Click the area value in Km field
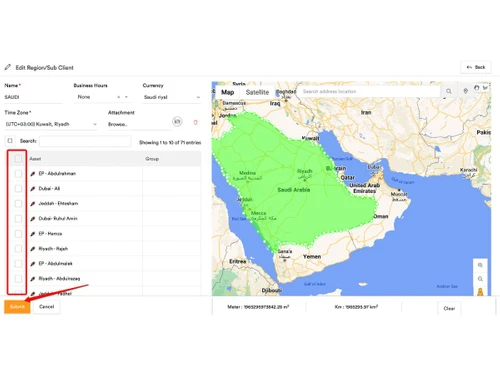 pos(362,307)
